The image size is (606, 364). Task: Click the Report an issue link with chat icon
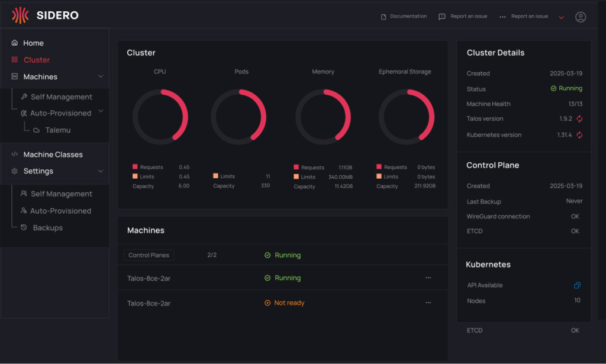[x=463, y=17]
